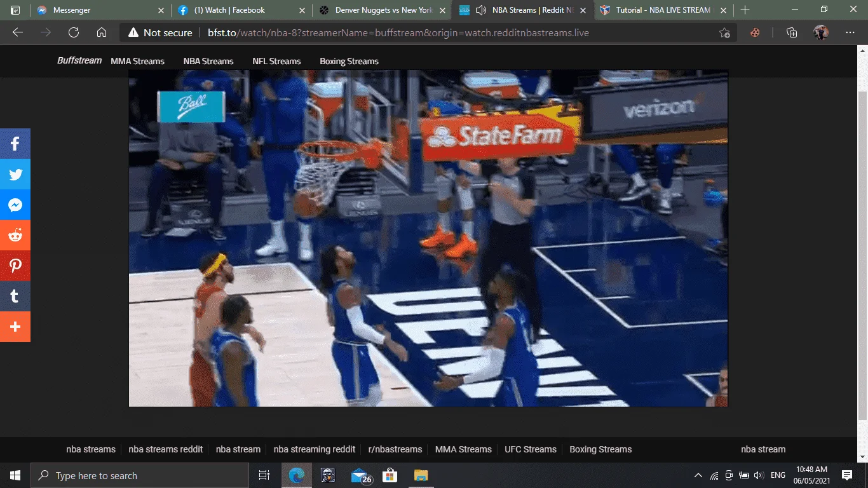This screenshot has width=868, height=488.
Task: Open browser home page icon
Action: pos(102,32)
